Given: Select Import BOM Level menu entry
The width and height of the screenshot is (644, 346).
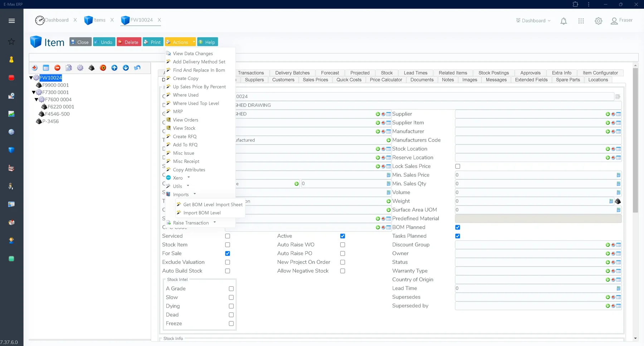Looking at the screenshot, I should (202, 213).
